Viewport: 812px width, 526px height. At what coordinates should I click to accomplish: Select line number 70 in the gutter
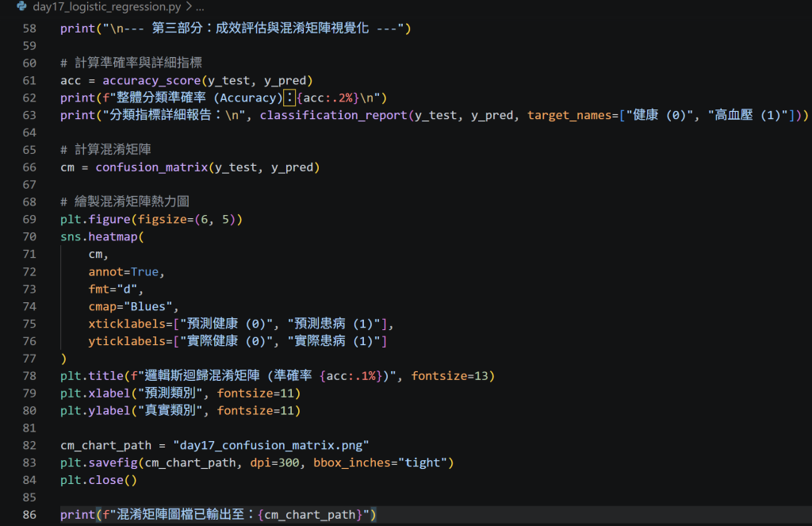tap(29, 237)
